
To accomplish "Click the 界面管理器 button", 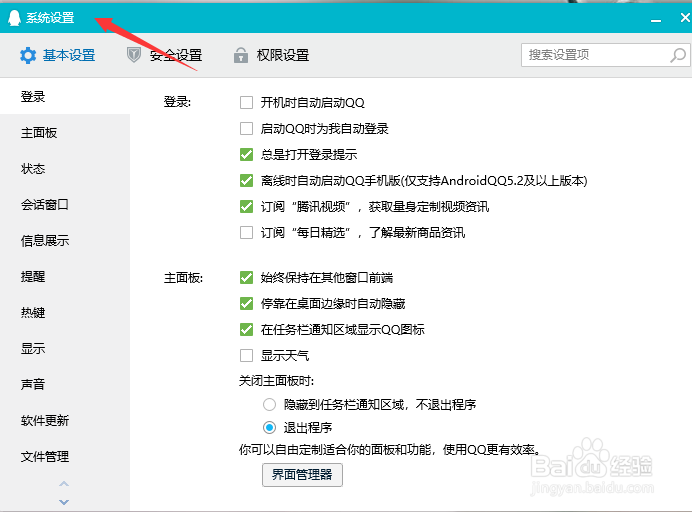I will tap(302, 474).
